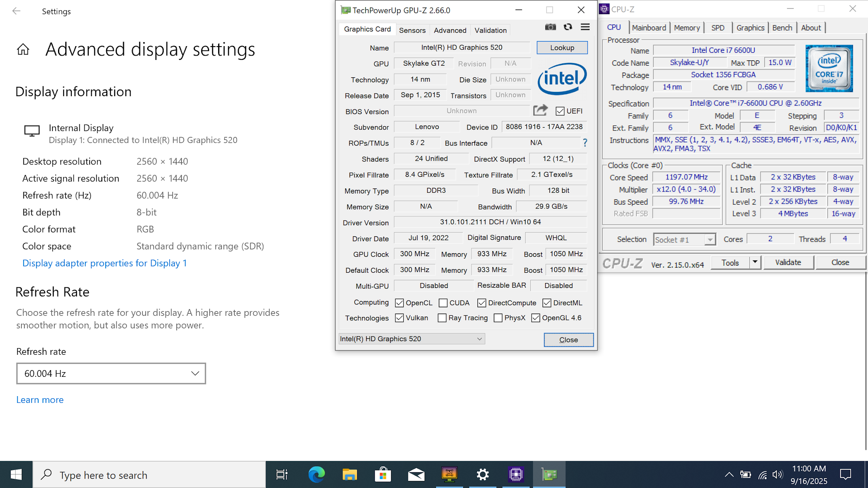Click the volume speaker tray icon
The image size is (868, 488).
point(777,475)
